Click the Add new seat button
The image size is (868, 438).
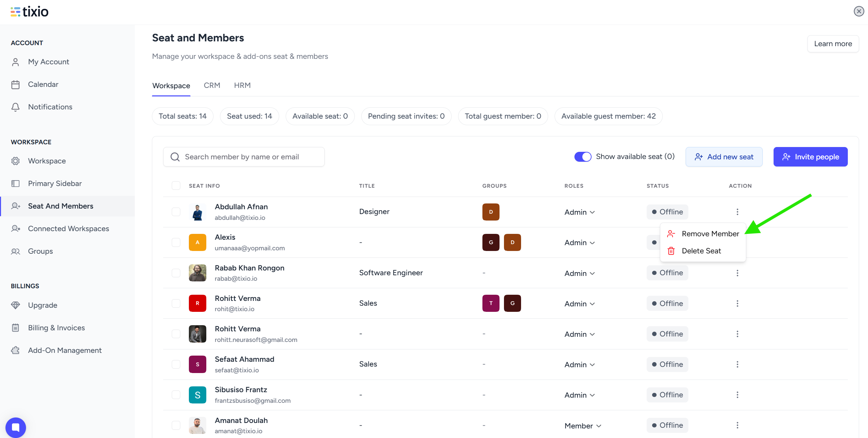[724, 157]
